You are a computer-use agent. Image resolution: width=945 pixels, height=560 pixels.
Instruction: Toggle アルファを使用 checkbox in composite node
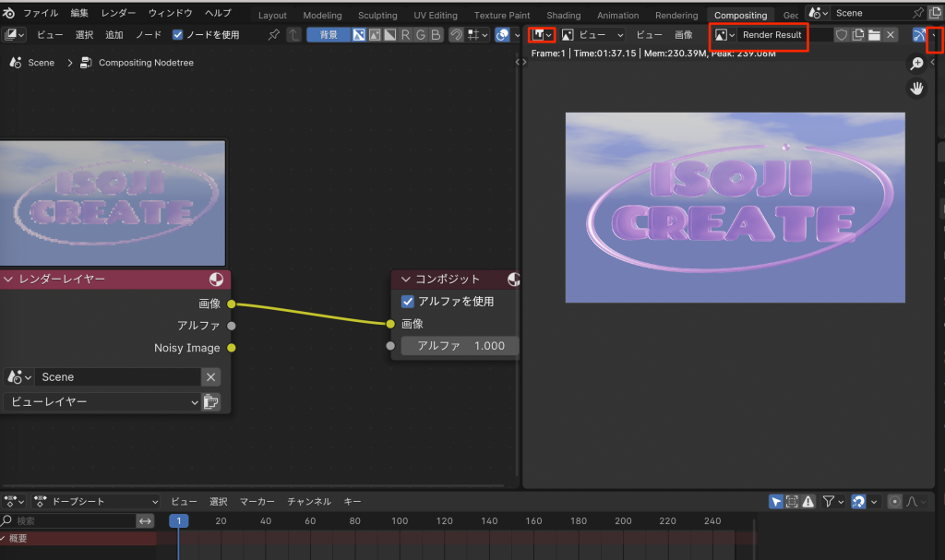[408, 302]
